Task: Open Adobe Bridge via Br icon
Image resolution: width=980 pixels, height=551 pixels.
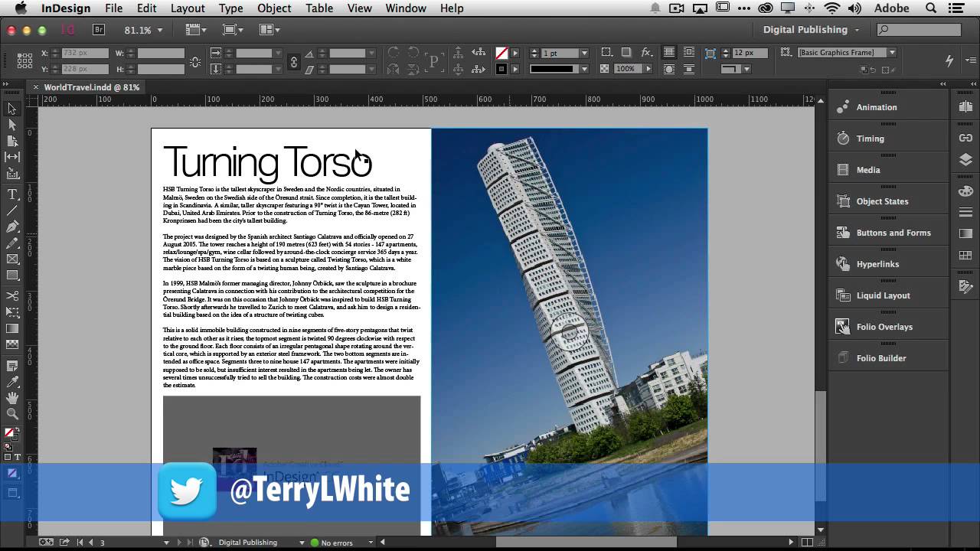Action: pyautogui.click(x=98, y=30)
